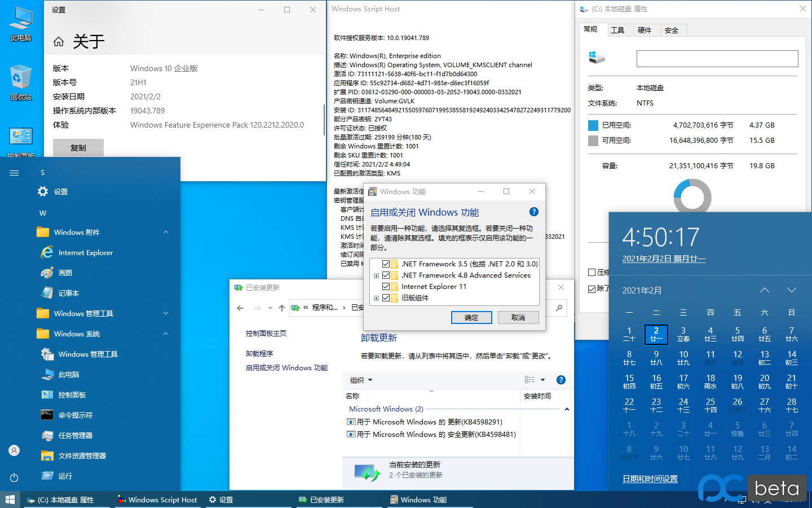Toggle Internet Explorer 11 feature checkbox

click(386, 287)
